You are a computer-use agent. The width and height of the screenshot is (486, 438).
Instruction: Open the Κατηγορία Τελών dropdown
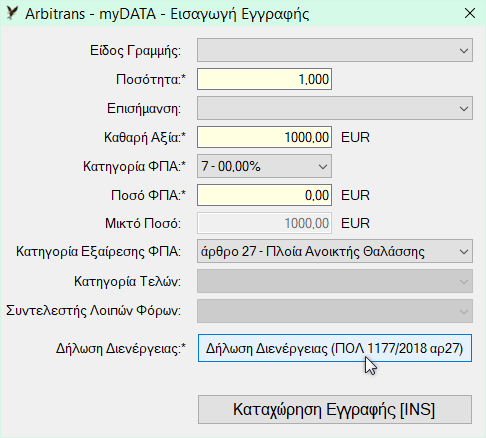point(335,281)
